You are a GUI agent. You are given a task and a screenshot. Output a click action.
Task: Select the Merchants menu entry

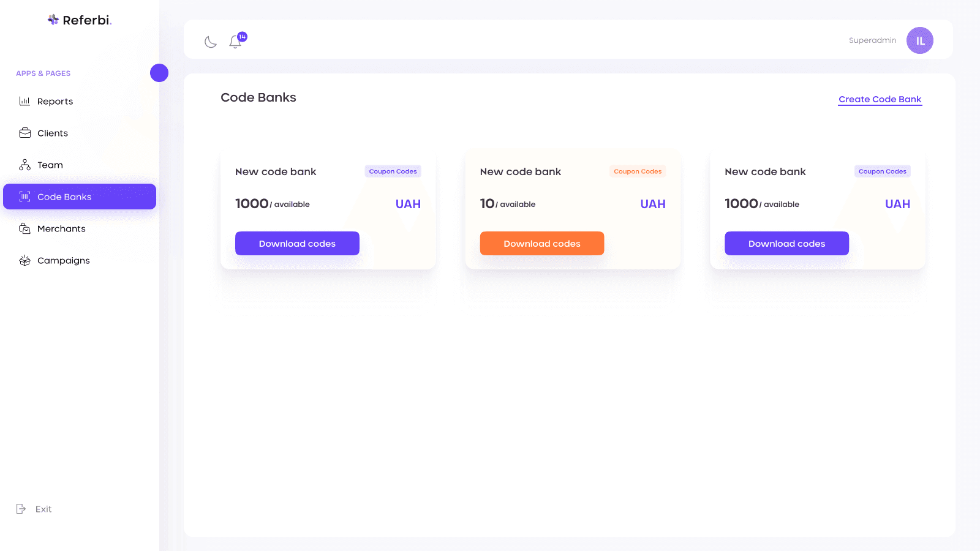point(61,228)
